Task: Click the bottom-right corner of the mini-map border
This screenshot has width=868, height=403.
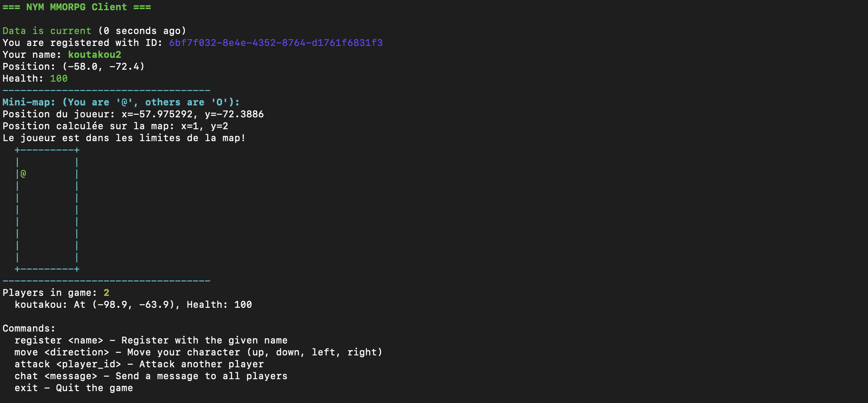Action: point(77,269)
